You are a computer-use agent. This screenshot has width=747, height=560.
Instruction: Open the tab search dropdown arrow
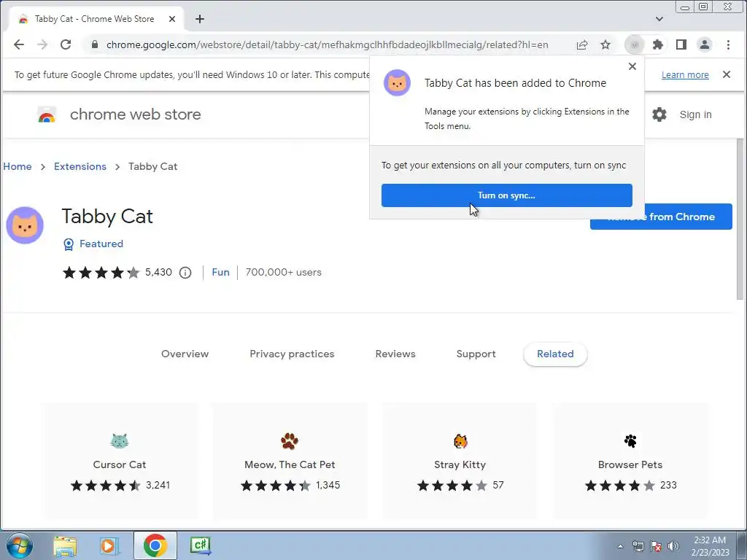pyautogui.click(x=659, y=19)
